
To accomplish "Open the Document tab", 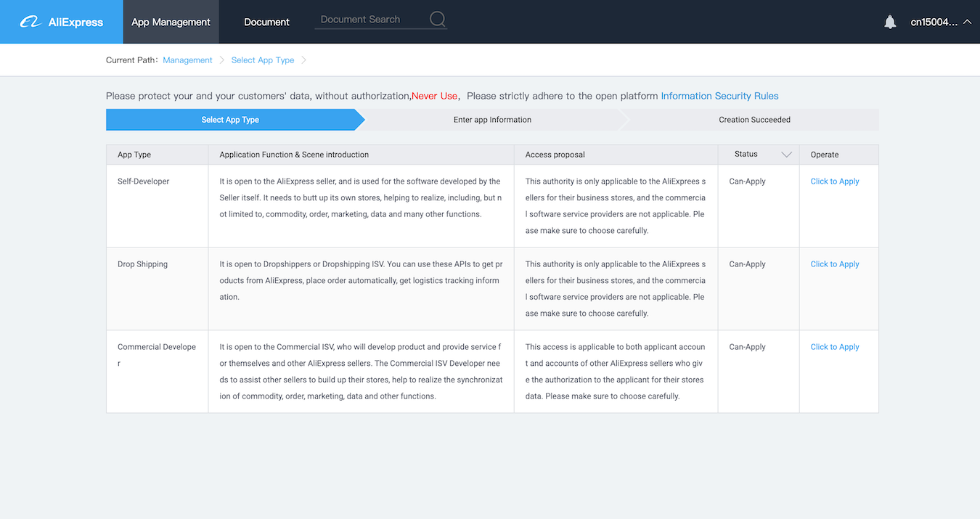I will 266,22.
